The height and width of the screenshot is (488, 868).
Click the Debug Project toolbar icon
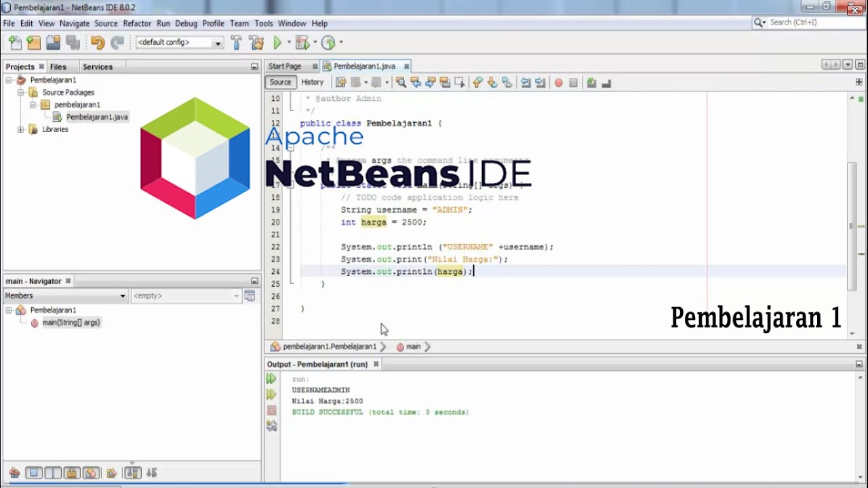(302, 43)
